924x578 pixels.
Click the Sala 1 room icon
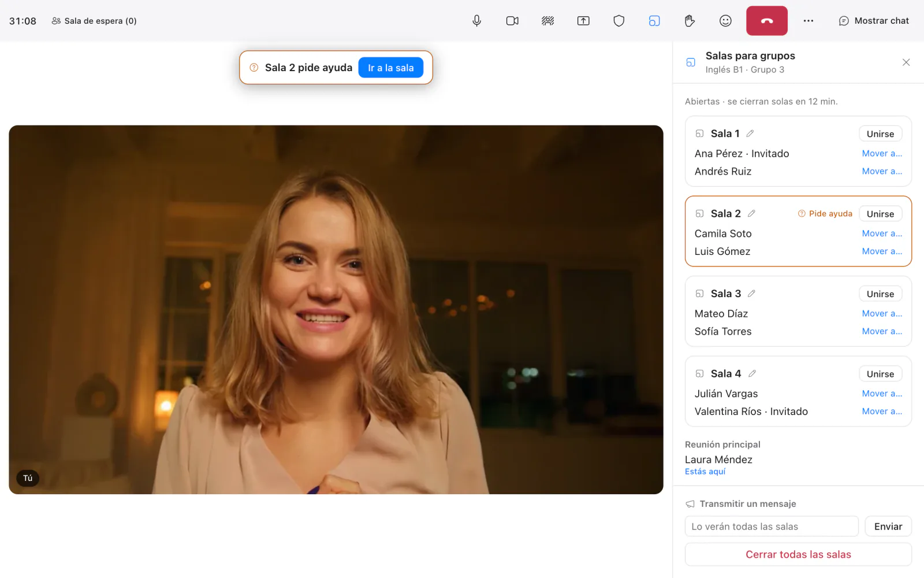(x=699, y=134)
